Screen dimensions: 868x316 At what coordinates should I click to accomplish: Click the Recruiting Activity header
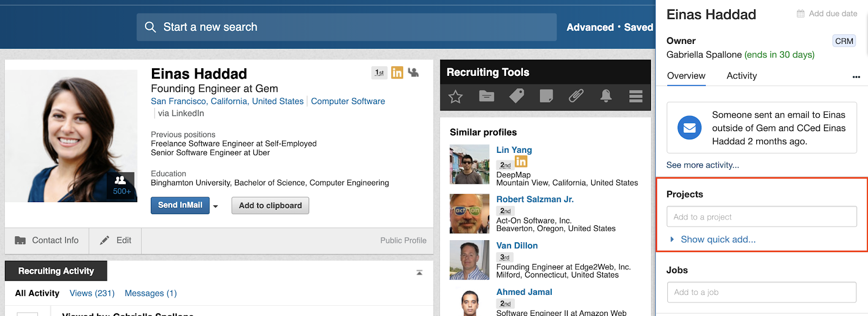(56, 271)
